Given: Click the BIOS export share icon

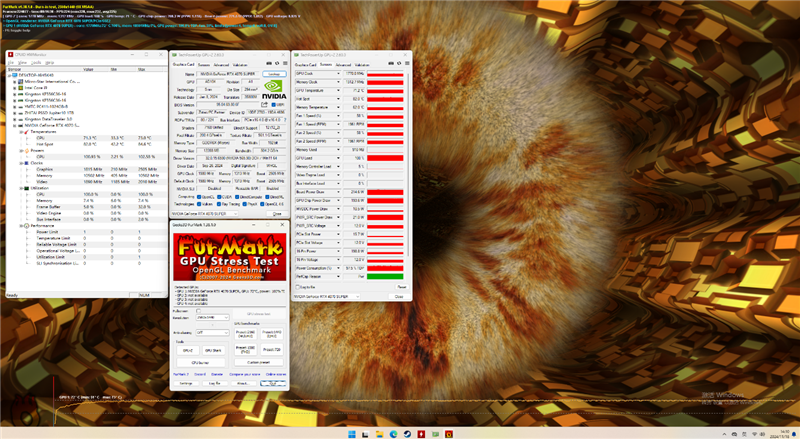Looking at the screenshot, I should 264,105.
